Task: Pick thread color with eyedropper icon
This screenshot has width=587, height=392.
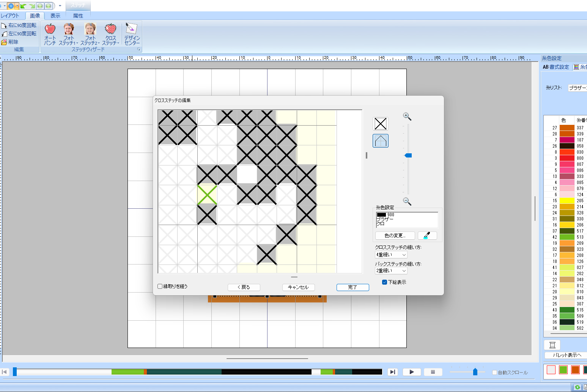Action: pyautogui.click(x=427, y=236)
